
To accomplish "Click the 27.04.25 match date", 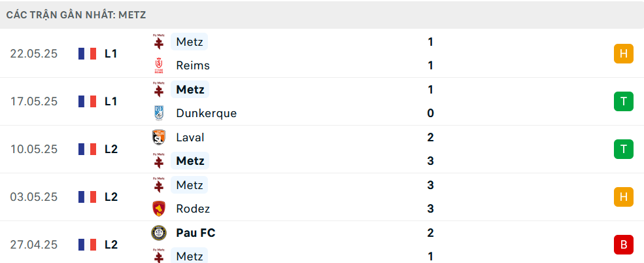I will 34,245.
